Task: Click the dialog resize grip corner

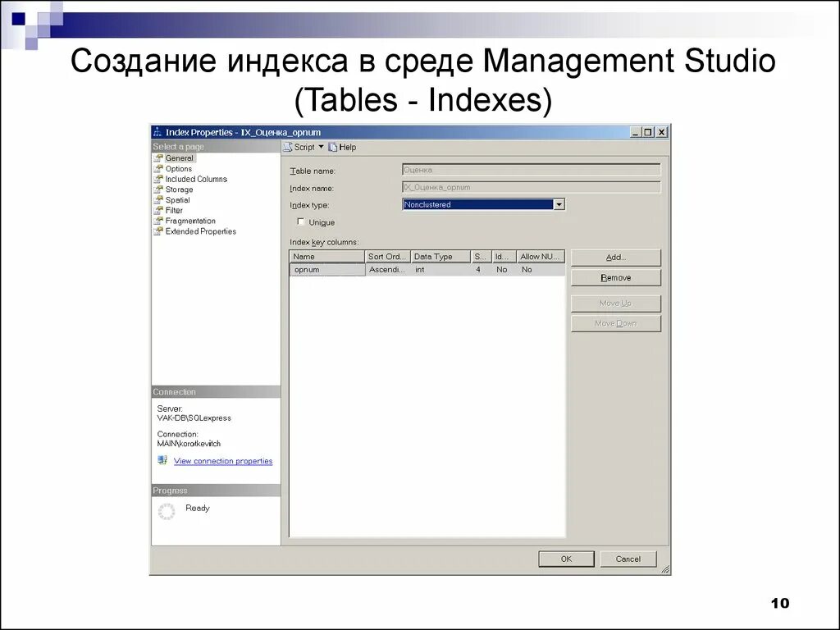Action: (664, 570)
